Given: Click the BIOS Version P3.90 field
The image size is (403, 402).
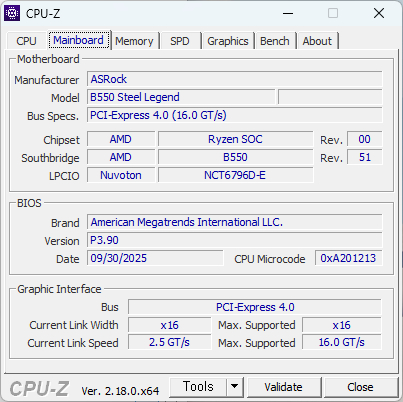Looking at the screenshot, I should pos(235,240).
